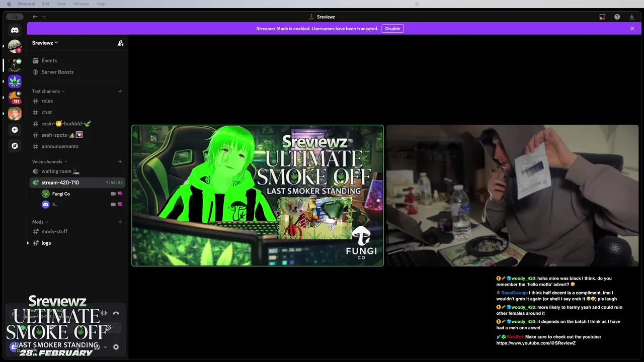Open the inbox icon in the title bar
Screen dimensions: 644x362
(x=602, y=17)
